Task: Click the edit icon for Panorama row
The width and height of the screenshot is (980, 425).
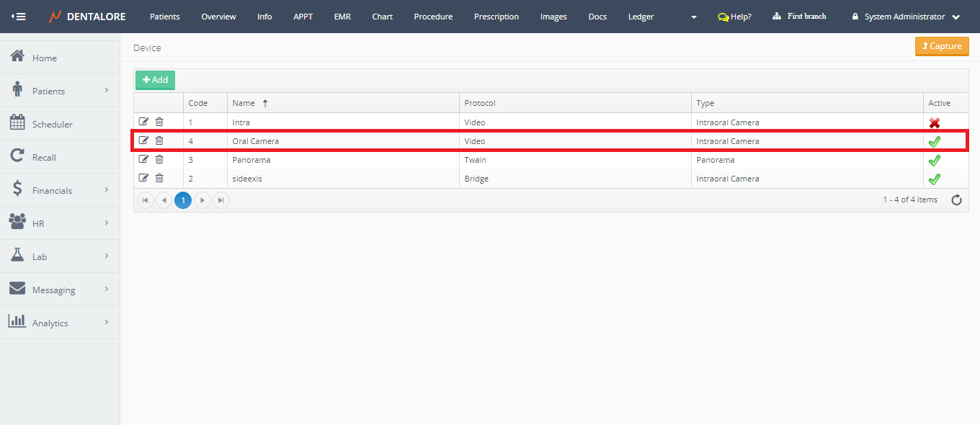Action: click(x=143, y=160)
